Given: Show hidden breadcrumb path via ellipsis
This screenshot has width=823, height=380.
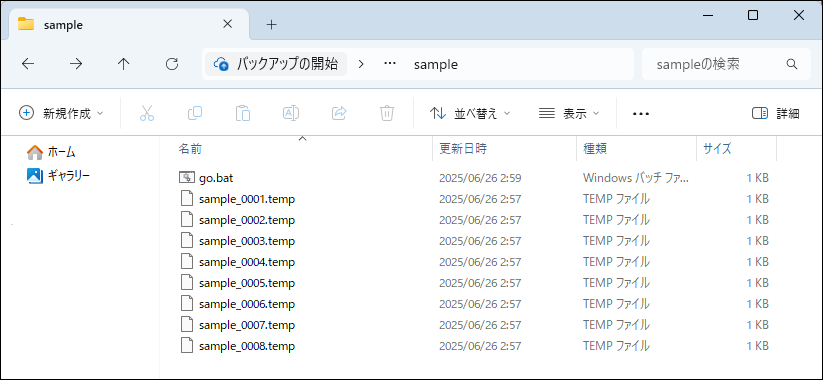Looking at the screenshot, I should point(389,64).
